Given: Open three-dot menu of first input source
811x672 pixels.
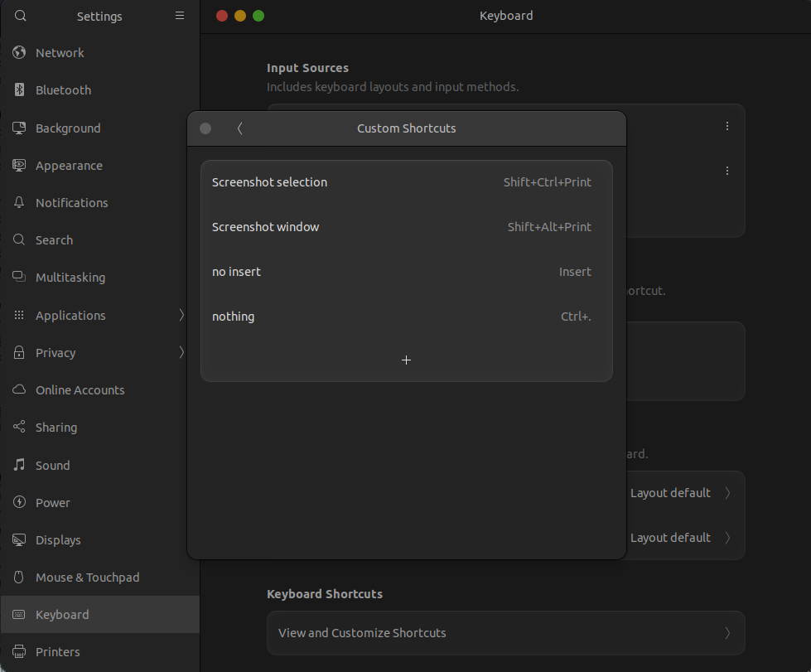Looking at the screenshot, I should pos(727,126).
